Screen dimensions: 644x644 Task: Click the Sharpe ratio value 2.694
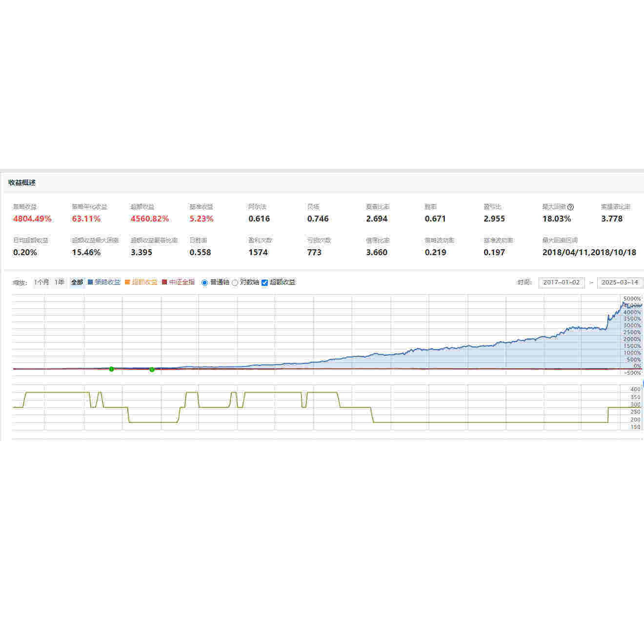pos(377,219)
